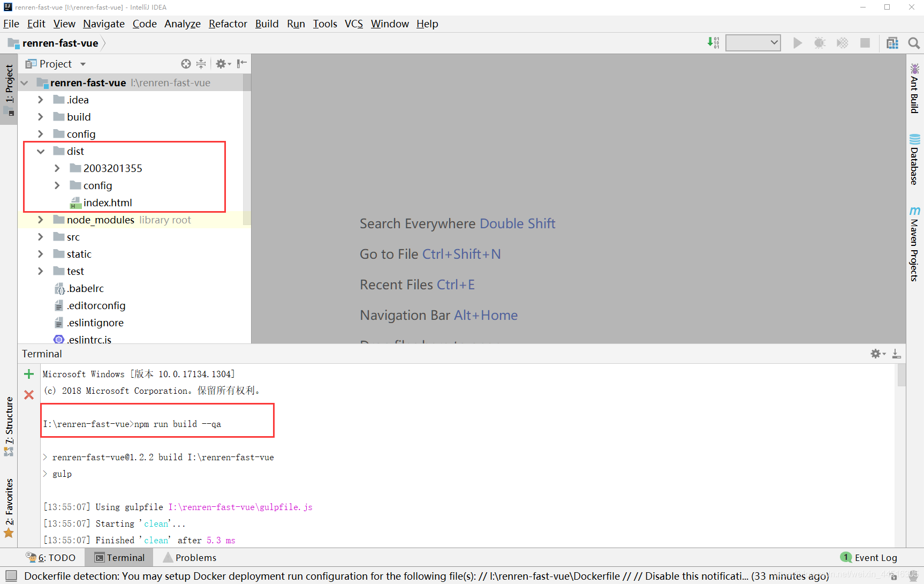Select the index.html file in dist

click(101, 203)
